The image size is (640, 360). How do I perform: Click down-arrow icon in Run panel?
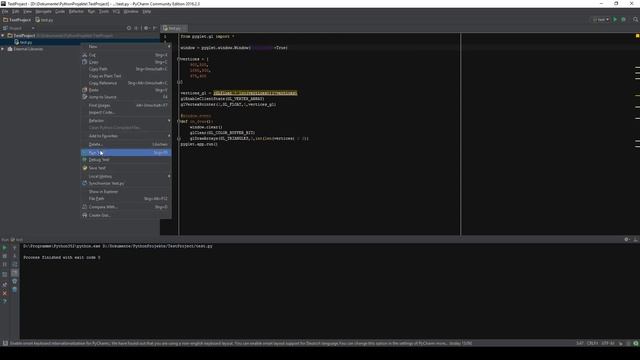click(x=14, y=256)
